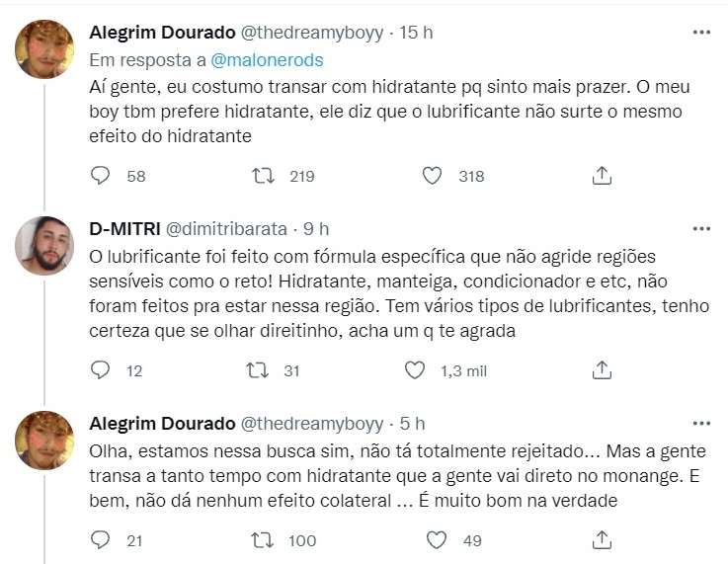Open more options on D-MITRI's tweet
The height and width of the screenshot is (564, 728).
(701, 228)
